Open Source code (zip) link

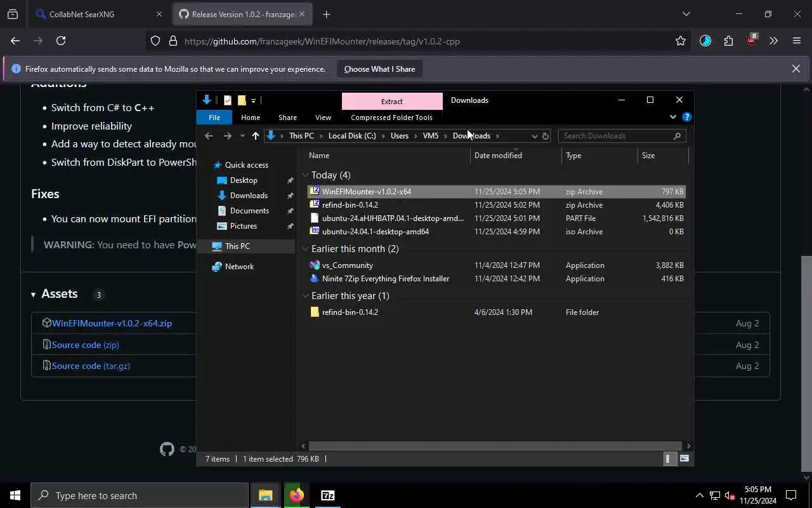(x=86, y=345)
